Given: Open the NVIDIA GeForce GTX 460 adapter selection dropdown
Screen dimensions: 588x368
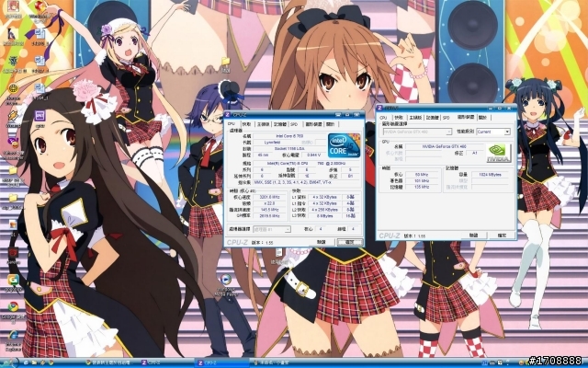Looking at the screenshot, I should click(417, 132).
